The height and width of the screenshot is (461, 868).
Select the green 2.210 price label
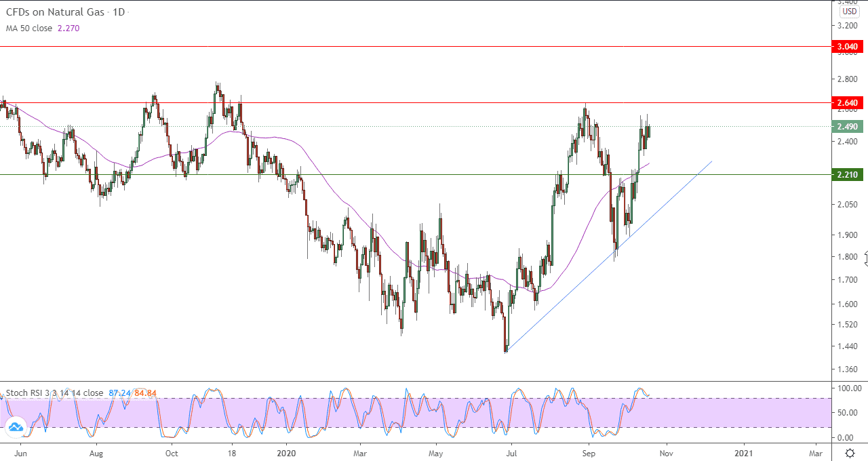[x=848, y=175]
